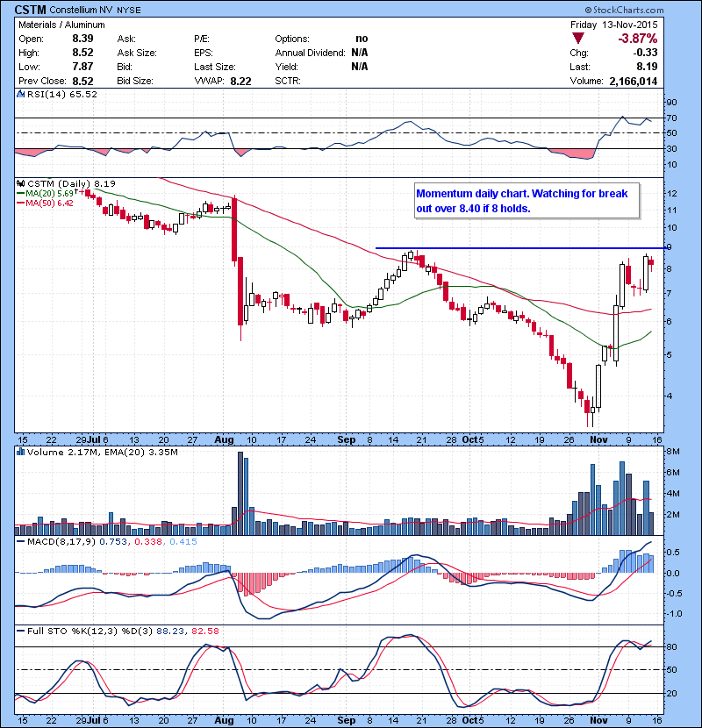702x728 pixels.
Task: Click the MACD value 0.753
Action: click(113, 542)
